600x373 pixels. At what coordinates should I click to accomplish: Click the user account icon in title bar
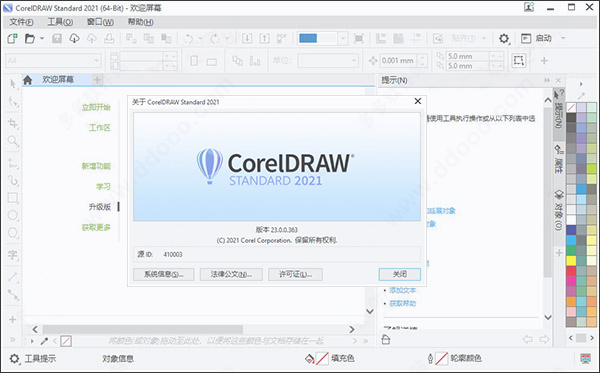[x=529, y=7]
